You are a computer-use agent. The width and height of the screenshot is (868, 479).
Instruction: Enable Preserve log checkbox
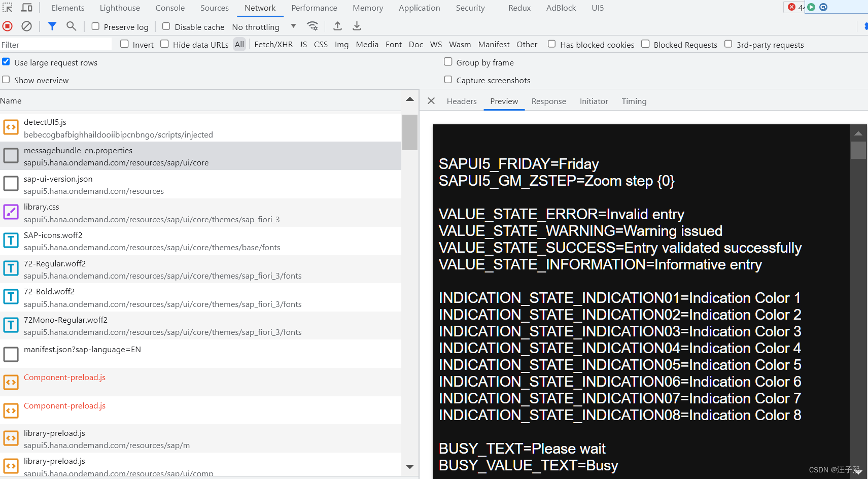95,26
